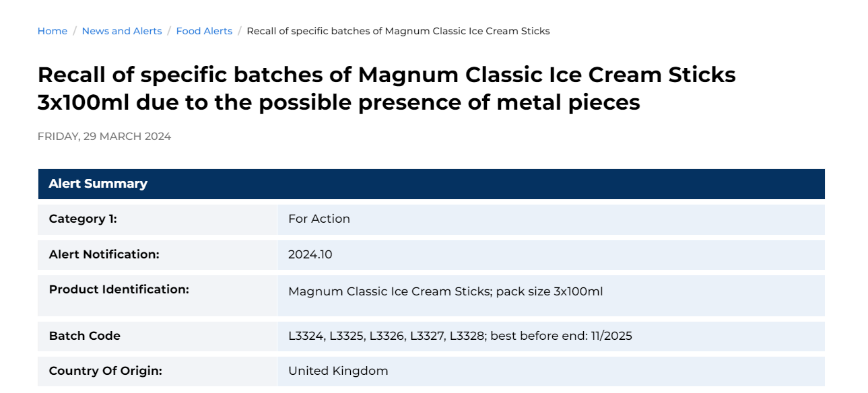Click the pack size 3x100ml product text
Viewport: 868px width, 393px height.
(x=549, y=291)
